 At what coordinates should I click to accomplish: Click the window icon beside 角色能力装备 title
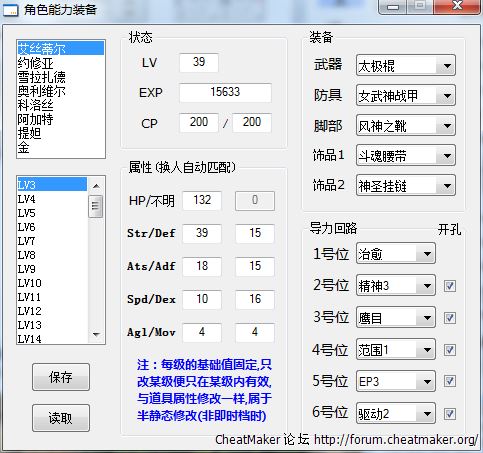10,10
